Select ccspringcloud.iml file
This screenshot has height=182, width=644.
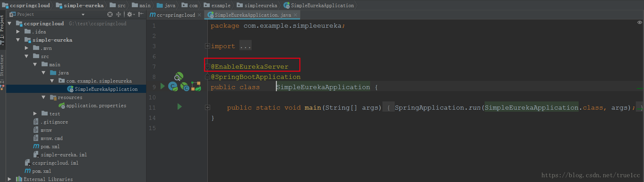[55, 163]
